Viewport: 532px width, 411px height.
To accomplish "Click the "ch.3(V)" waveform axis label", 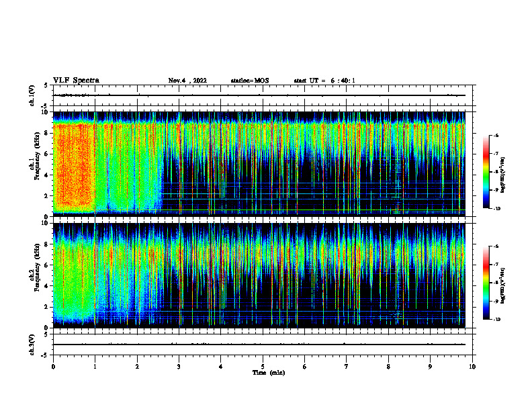I will (32, 345).
